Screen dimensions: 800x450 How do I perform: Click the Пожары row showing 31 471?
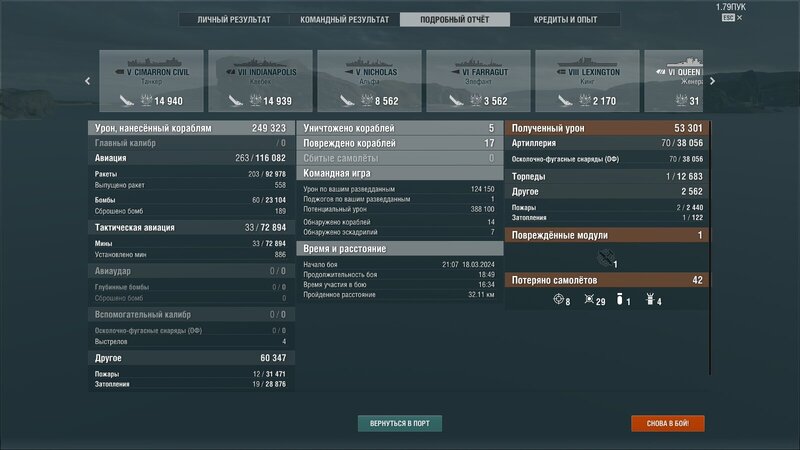click(191, 374)
